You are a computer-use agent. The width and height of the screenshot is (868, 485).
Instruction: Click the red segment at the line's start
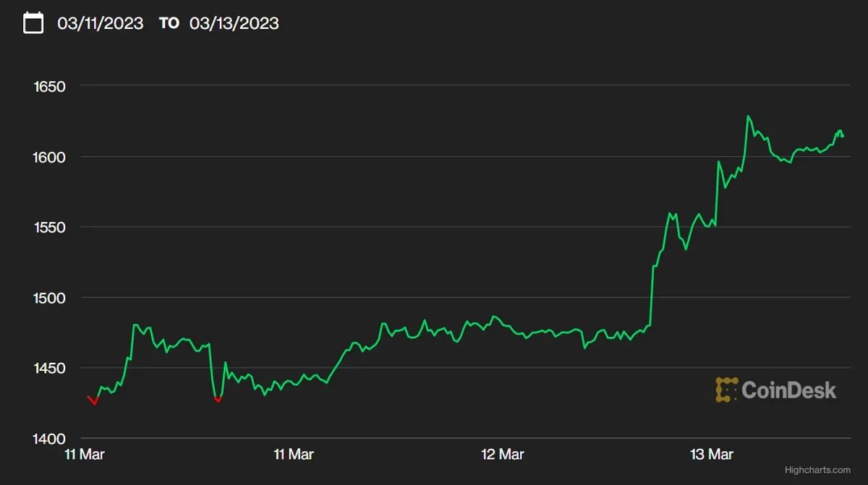93,400
